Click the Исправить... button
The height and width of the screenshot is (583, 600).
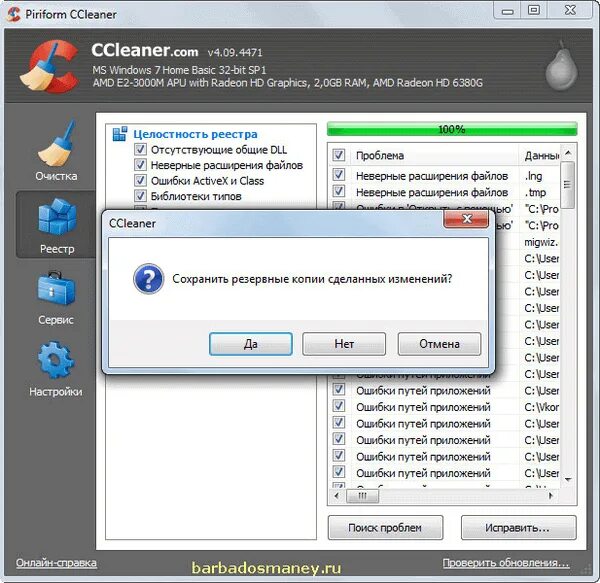(518, 528)
